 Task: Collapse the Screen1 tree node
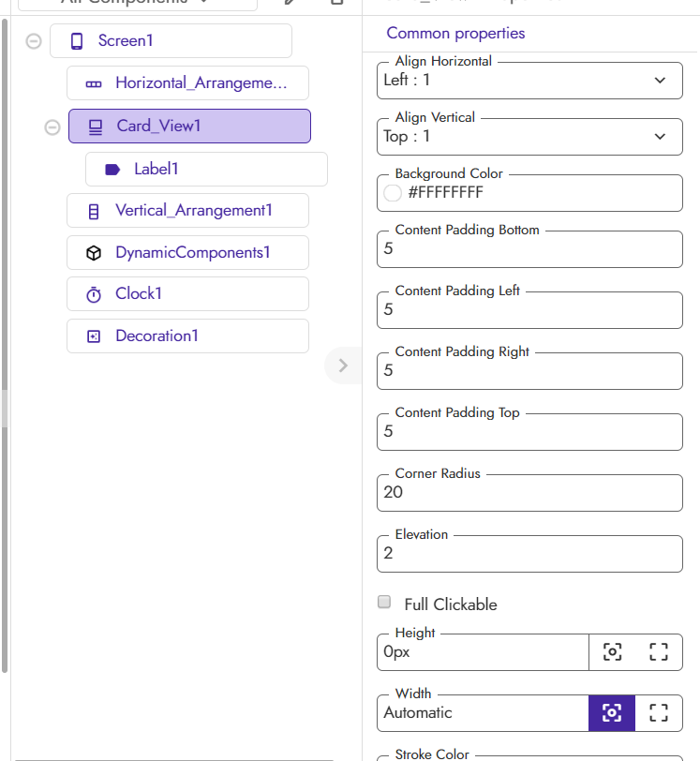(34, 41)
